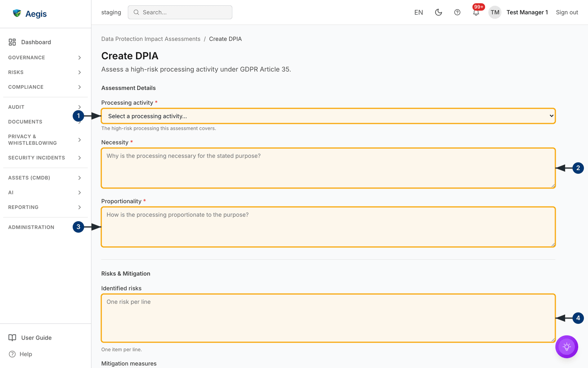Click the Sign out link

[567, 12]
